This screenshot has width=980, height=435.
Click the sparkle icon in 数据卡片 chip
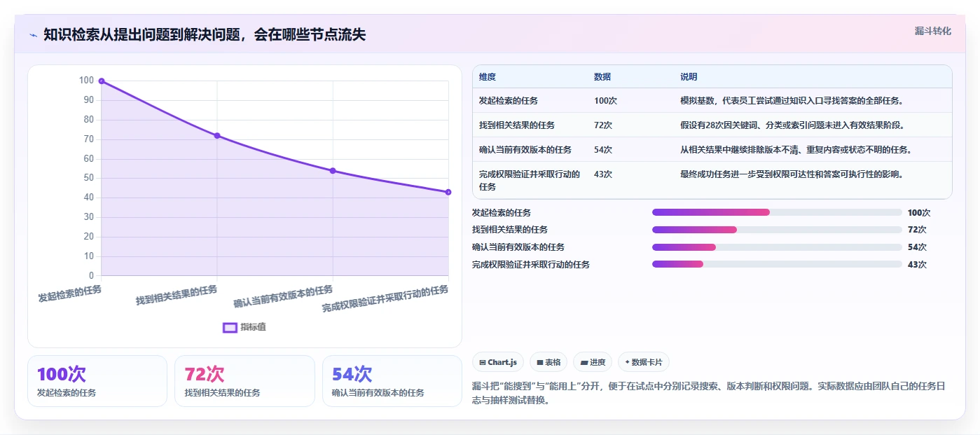coord(627,363)
